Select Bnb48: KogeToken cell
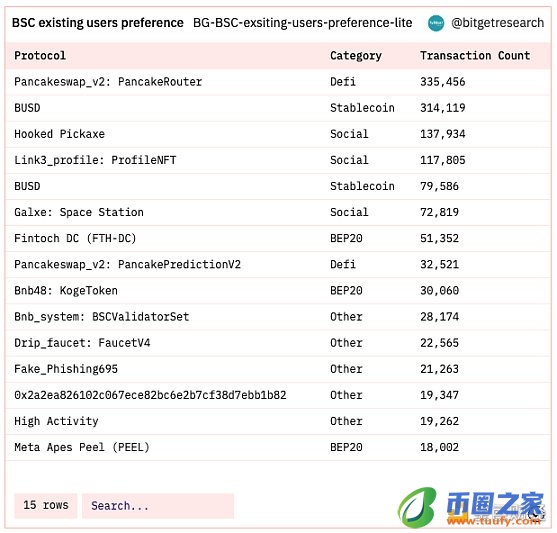The width and height of the screenshot is (557, 533). 66,291
